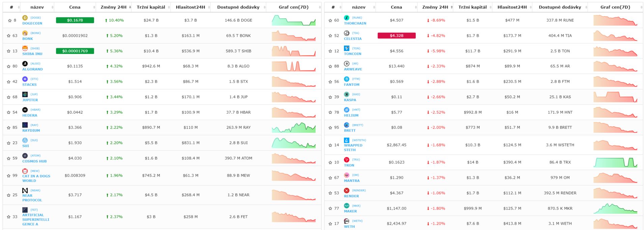
Task: Click the Algorand coin logo
Action: (x=25, y=63)
